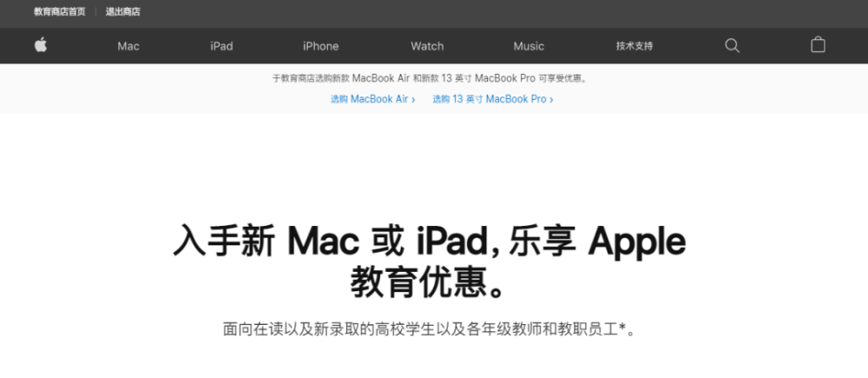Open the Mac menu item
Image resolution: width=868 pixels, height=378 pixels.
pos(128,46)
